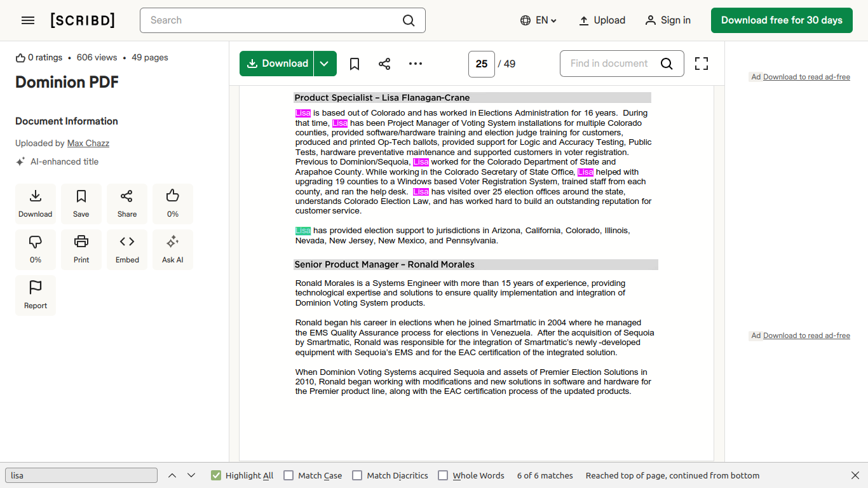The image size is (868, 488).
Task: Click the Sign in menu item
Action: pos(668,20)
